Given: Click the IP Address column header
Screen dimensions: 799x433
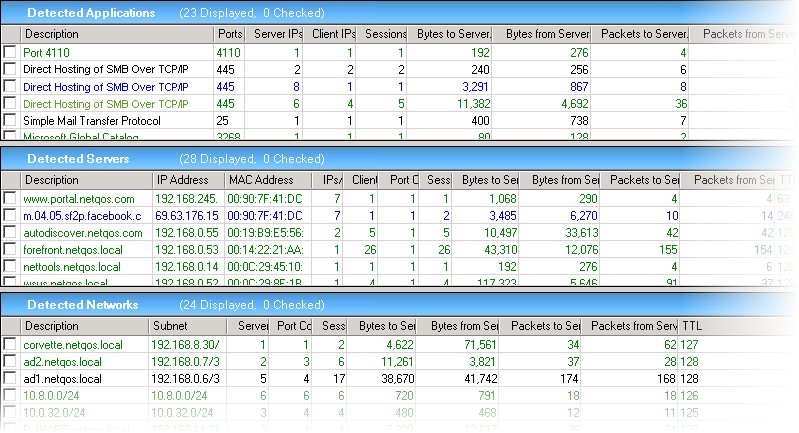Looking at the screenshot, I should click(189, 180).
